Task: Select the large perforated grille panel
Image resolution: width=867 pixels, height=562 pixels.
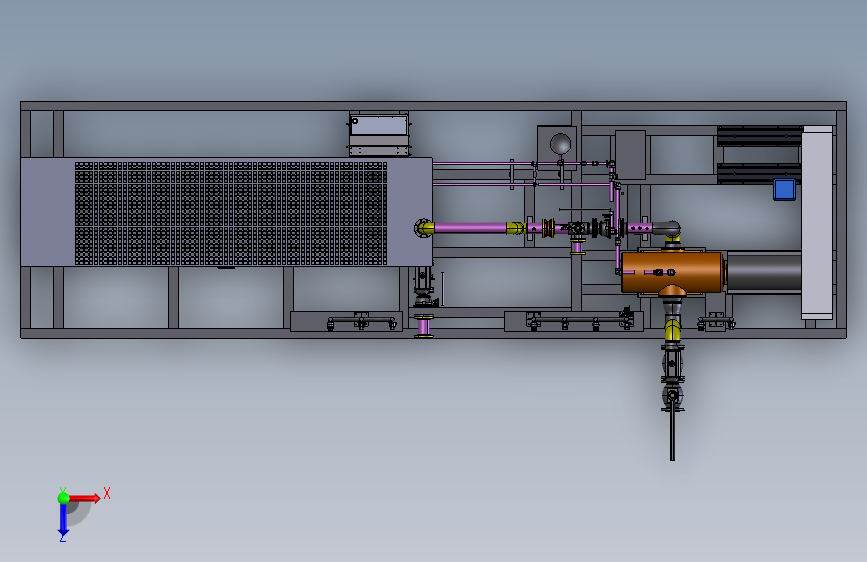Action: point(231,213)
